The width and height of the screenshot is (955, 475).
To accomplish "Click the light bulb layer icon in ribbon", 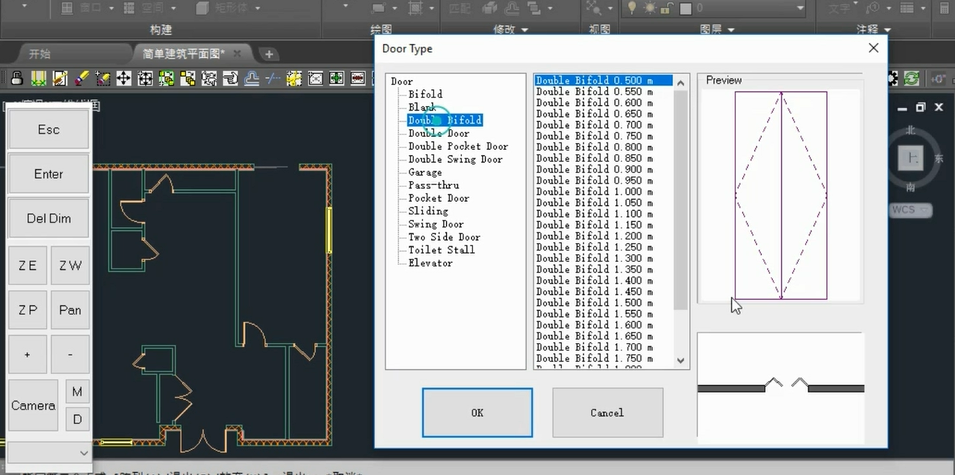I will click(x=632, y=7).
